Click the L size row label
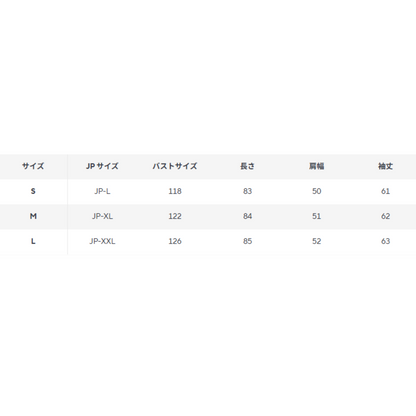 coord(33,241)
